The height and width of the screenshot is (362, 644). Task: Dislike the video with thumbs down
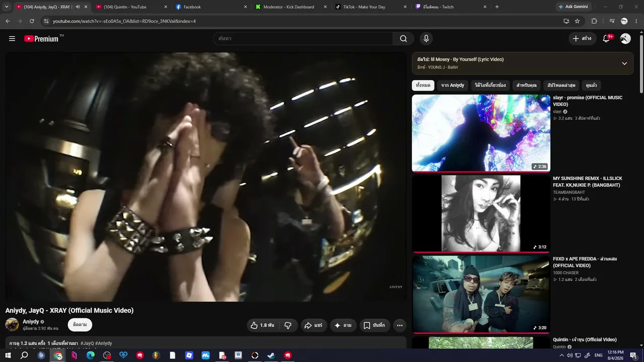[x=288, y=325]
